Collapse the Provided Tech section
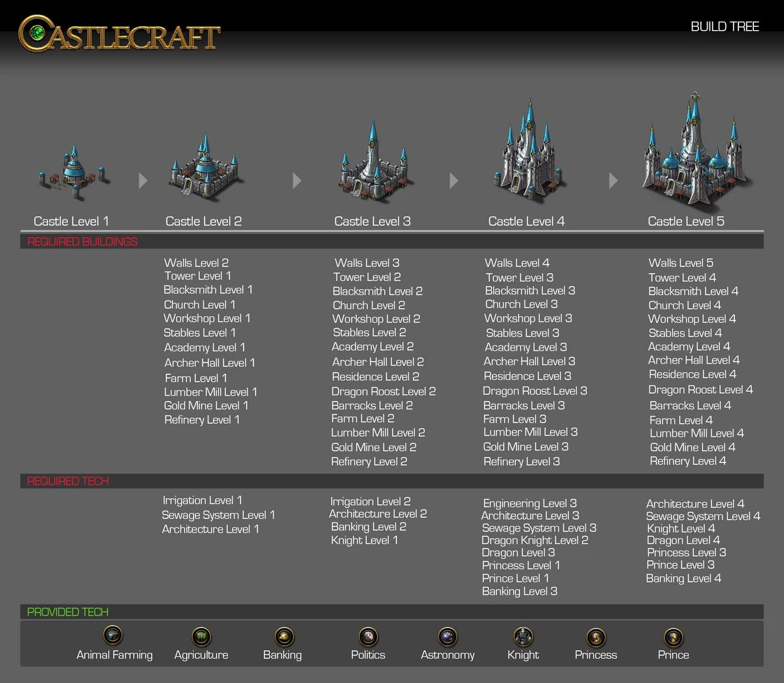784x683 pixels. click(x=67, y=612)
